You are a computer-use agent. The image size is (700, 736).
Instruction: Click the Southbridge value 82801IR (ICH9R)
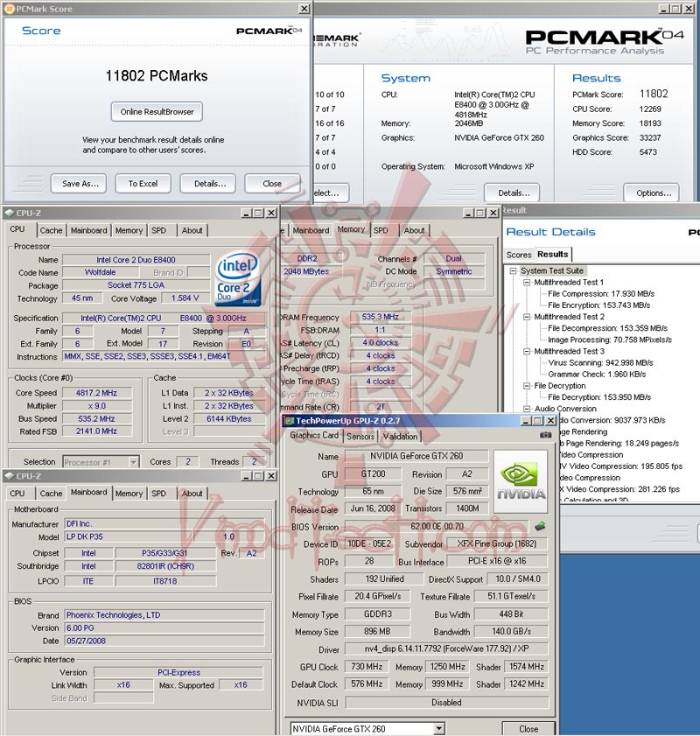pos(165,566)
